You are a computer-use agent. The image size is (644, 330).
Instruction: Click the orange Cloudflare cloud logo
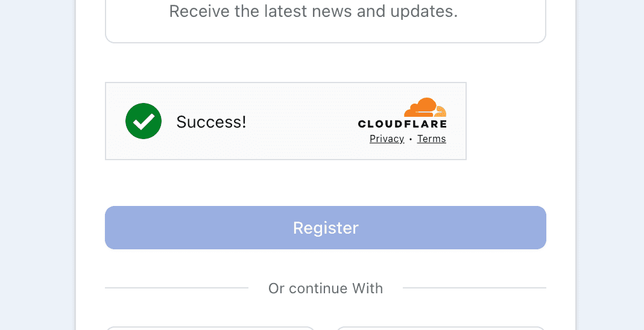pos(426,107)
